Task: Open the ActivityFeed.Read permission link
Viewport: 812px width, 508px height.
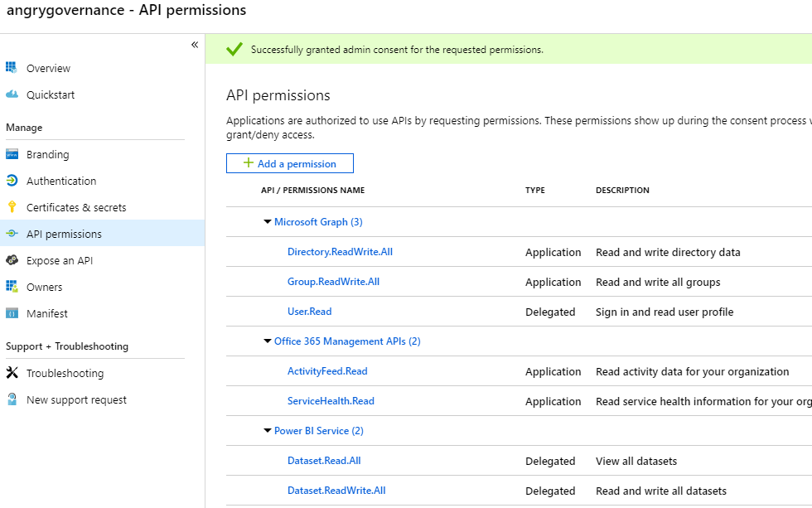Action: [327, 371]
